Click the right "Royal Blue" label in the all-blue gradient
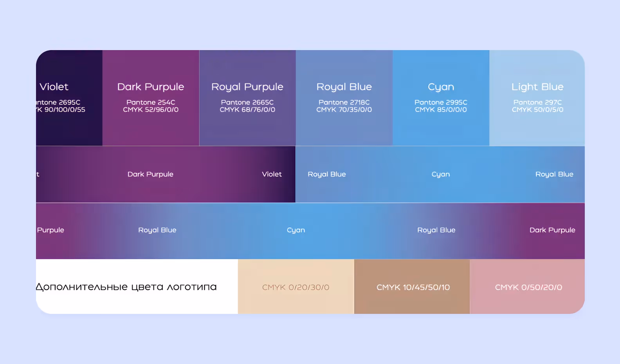The height and width of the screenshot is (364, 620). coord(554,174)
